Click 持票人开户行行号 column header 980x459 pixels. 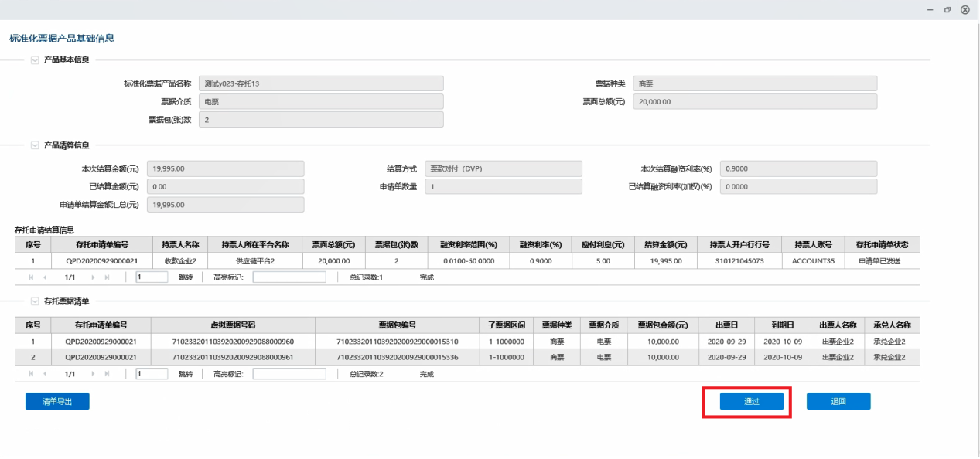pos(740,244)
